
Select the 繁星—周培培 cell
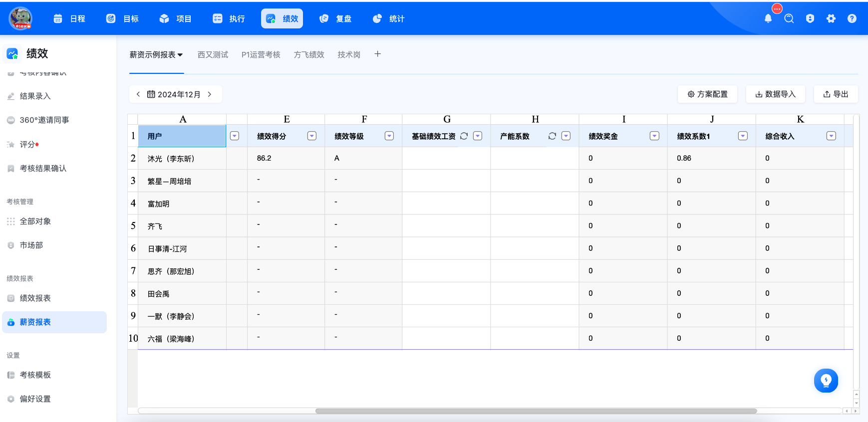tap(182, 181)
